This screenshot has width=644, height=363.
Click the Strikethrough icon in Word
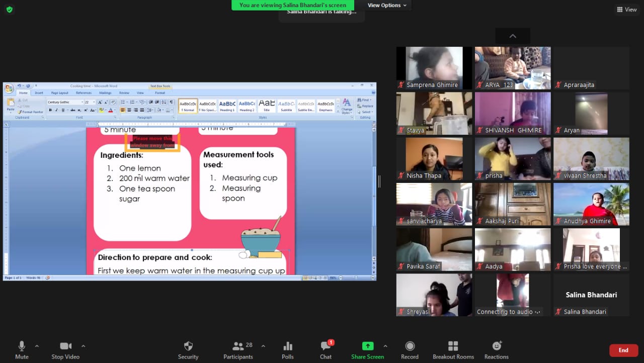(72, 110)
